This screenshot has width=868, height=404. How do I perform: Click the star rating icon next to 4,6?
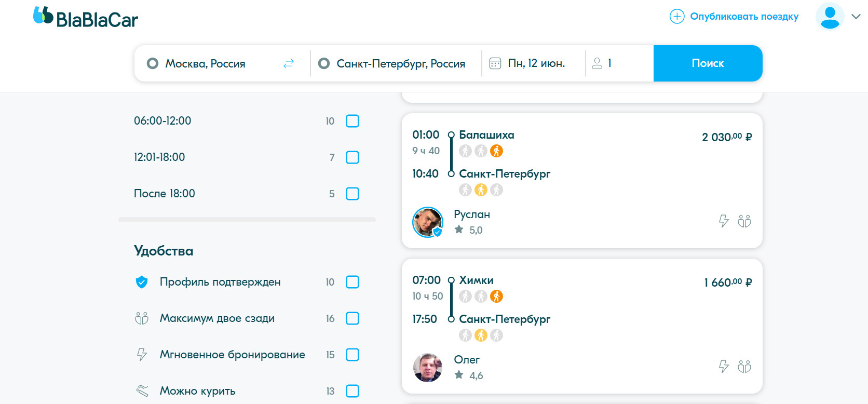click(x=459, y=375)
